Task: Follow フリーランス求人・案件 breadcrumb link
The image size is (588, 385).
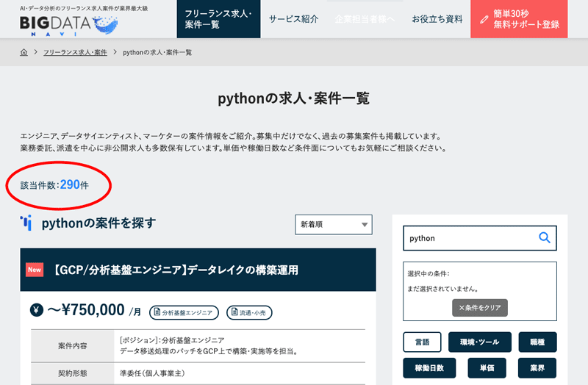Action: (x=75, y=52)
